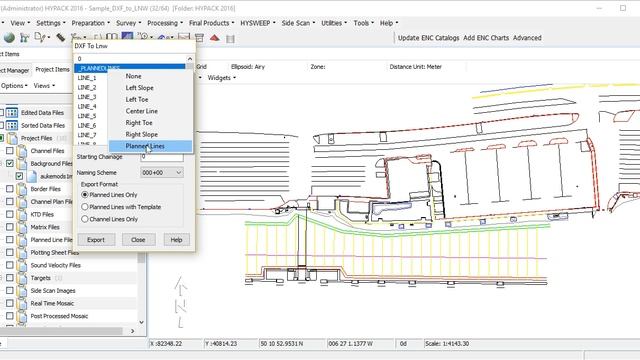Click the Export button in dialog
This screenshot has height=360, width=640.
(96, 240)
